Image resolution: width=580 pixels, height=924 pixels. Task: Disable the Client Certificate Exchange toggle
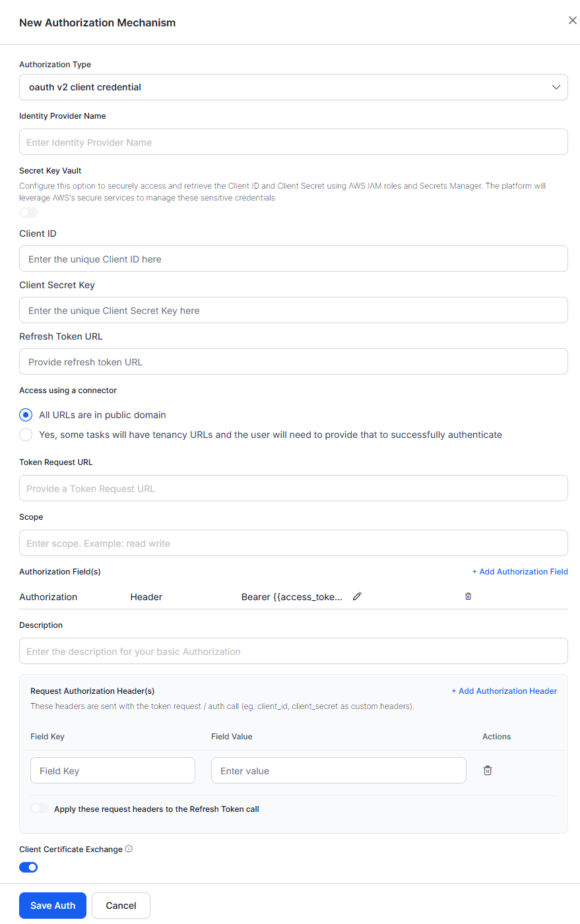point(28,867)
